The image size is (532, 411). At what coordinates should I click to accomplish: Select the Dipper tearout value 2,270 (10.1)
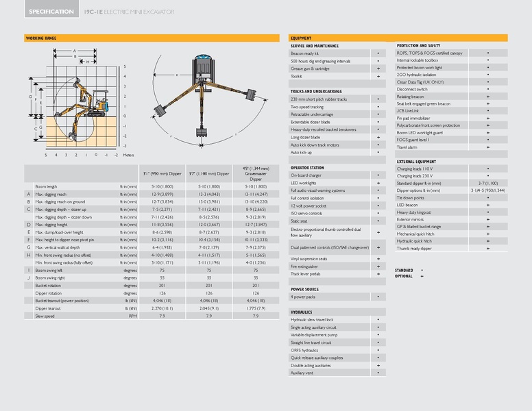(162, 308)
